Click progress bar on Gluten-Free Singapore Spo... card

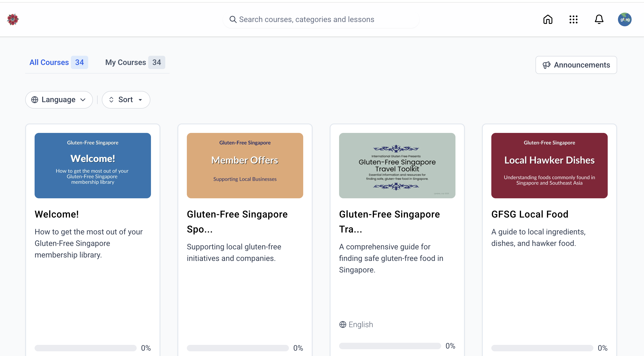coord(238,348)
